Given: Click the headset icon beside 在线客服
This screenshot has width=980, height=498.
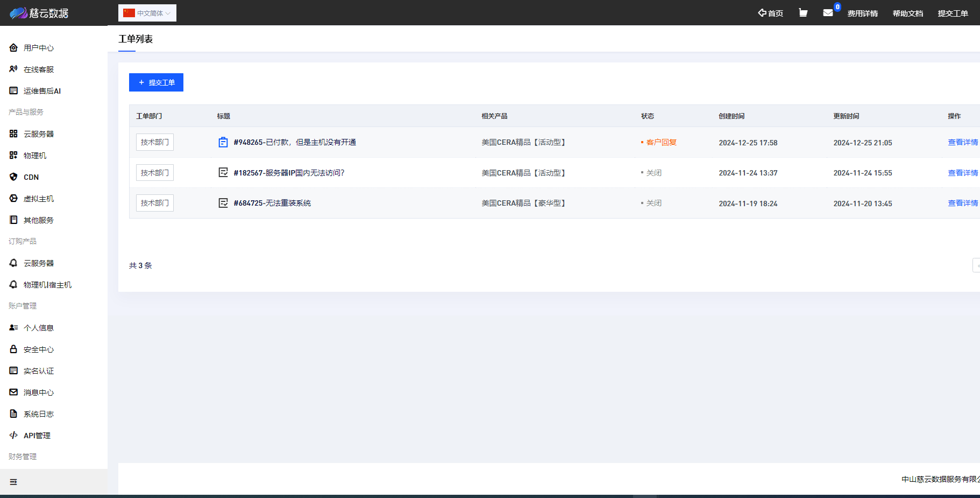Looking at the screenshot, I should click(13, 69).
